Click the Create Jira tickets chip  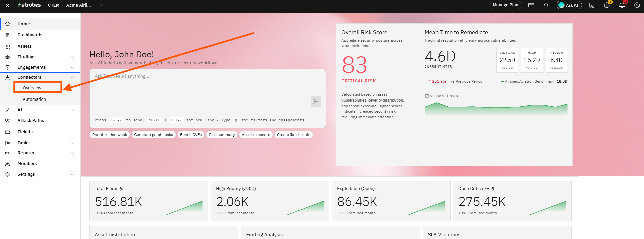(293, 135)
